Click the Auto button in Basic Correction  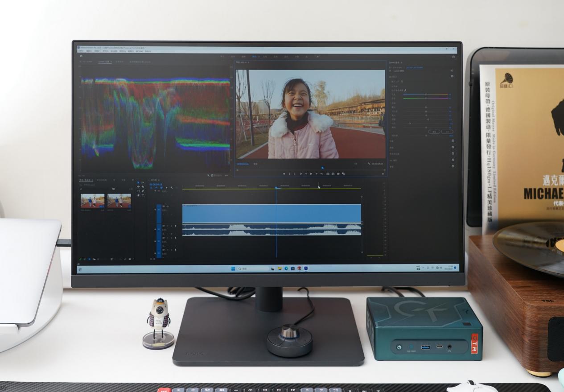447,132
